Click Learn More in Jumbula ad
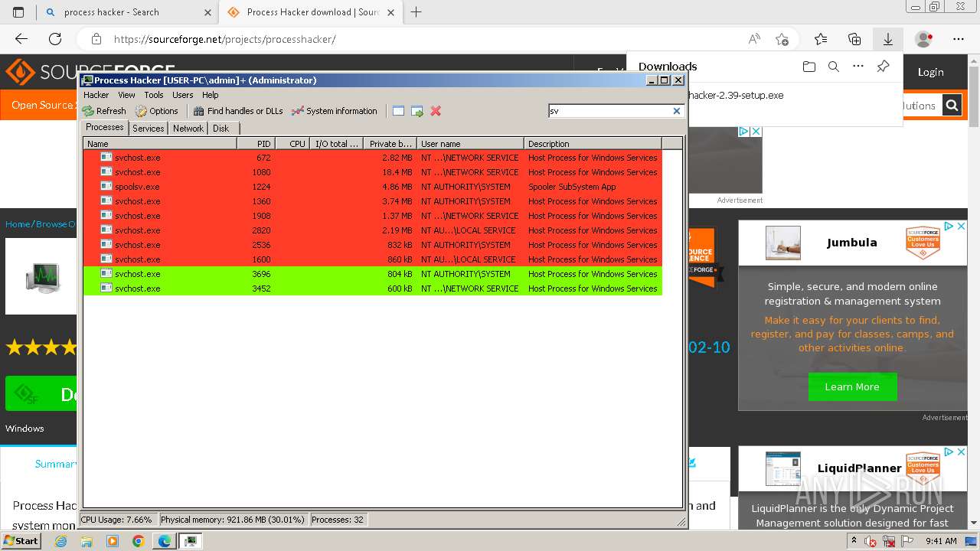Image resolution: width=980 pixels, height=551 pixels. pyautogui.click(x=852, y=386)
